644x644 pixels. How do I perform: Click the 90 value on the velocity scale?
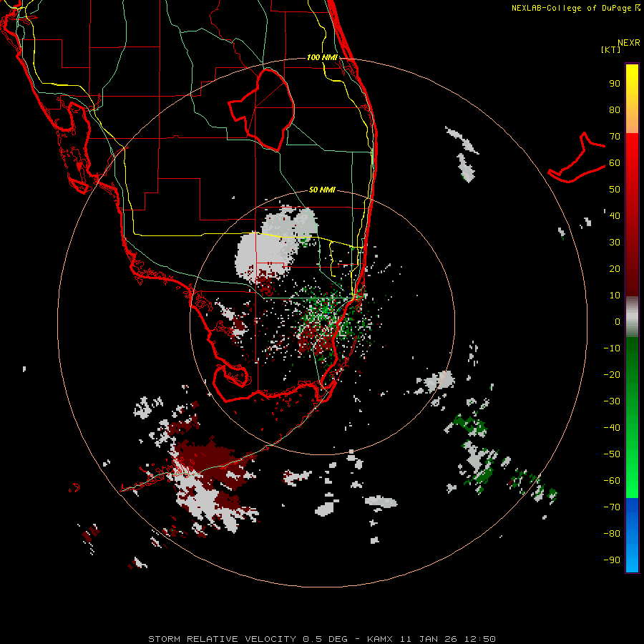(615, 84)
